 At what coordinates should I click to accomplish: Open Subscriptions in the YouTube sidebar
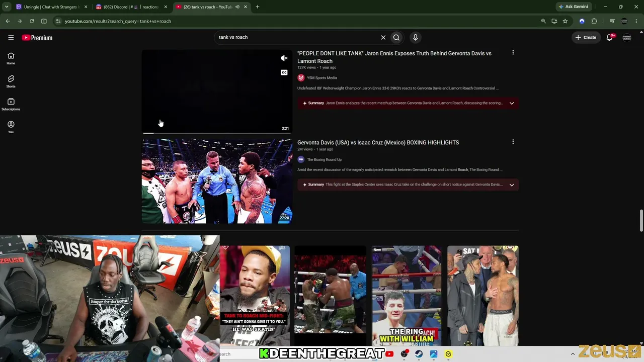[11, 104]
